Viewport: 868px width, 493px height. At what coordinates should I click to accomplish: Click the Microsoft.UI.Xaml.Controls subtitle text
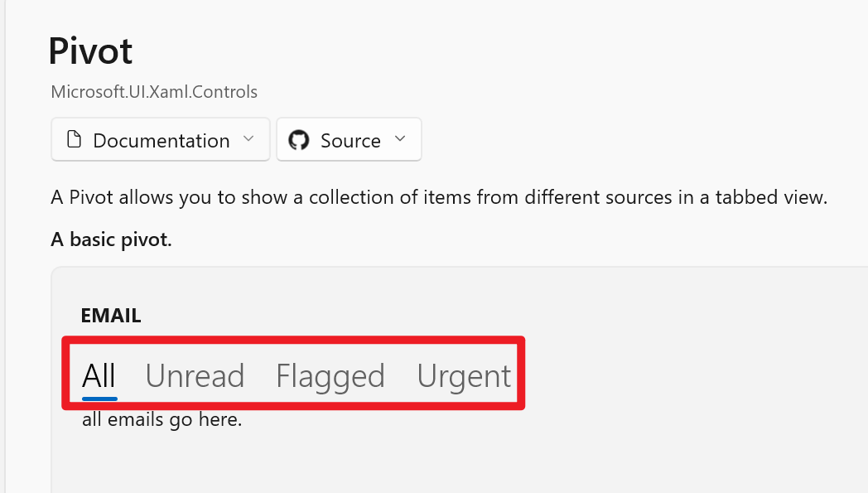[154, 91]
